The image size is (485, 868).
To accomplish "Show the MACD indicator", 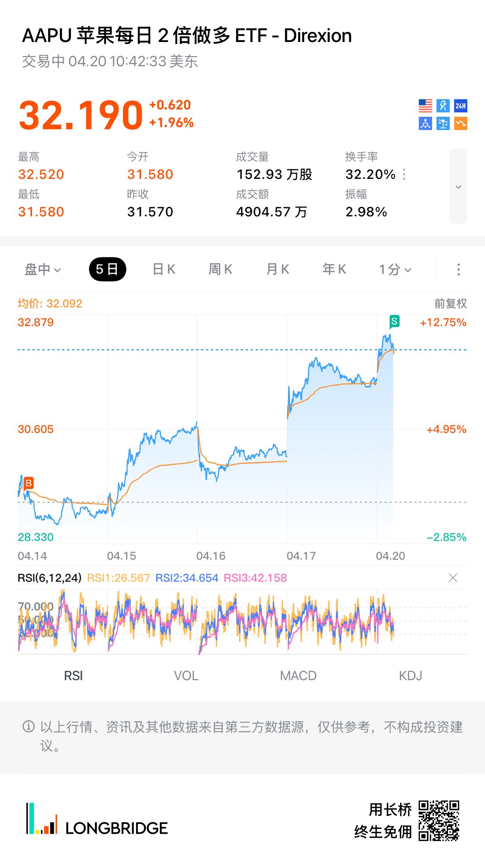I will (298, 676).
